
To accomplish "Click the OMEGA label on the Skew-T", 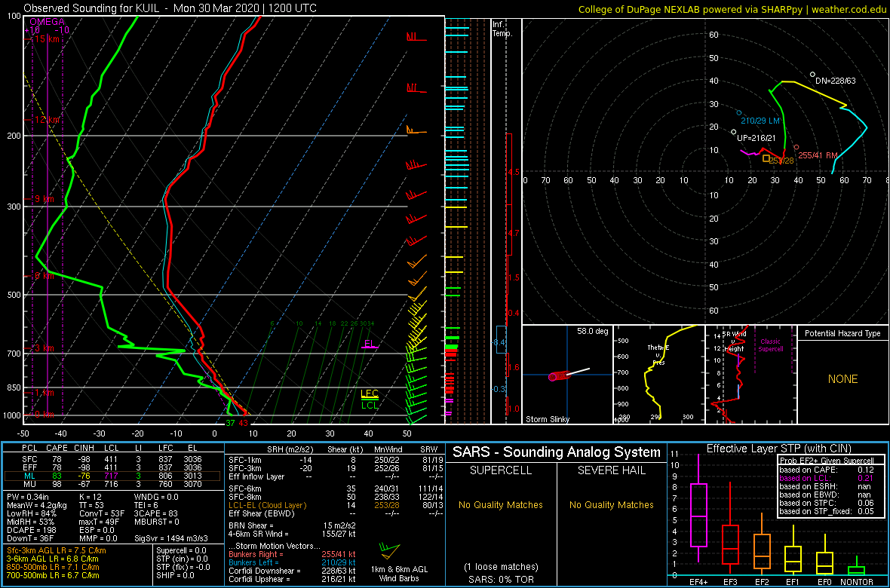I will 47,22.
